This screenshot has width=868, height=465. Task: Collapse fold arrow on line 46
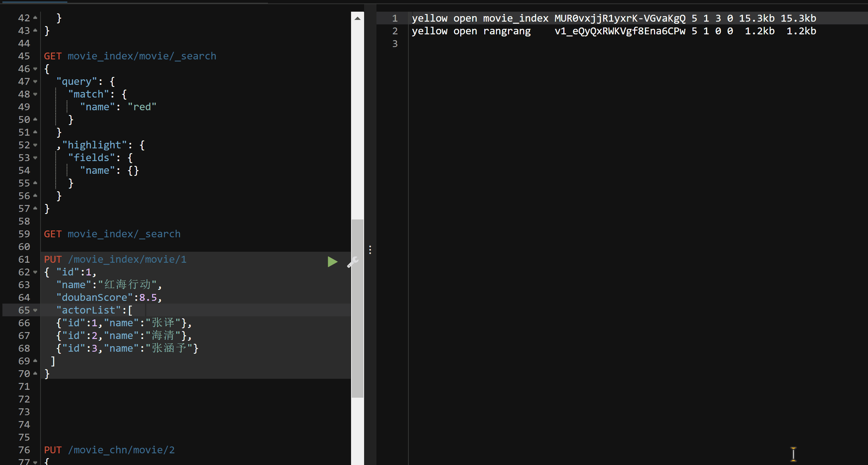coord(35,69)
